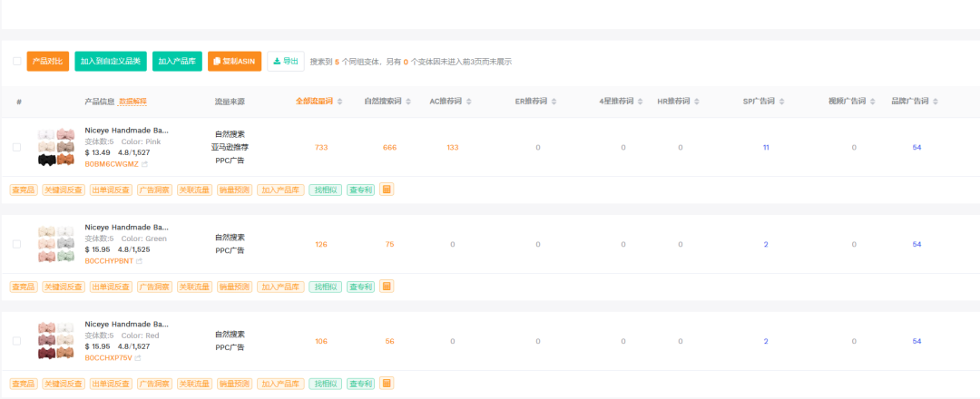Open Red variant product thumbnail

[x=56, y=341]
